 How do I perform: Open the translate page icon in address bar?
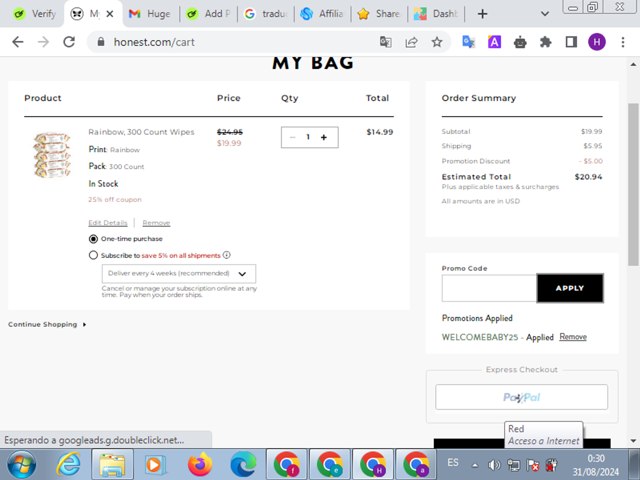pyautogui.click(x=386, y=42)
